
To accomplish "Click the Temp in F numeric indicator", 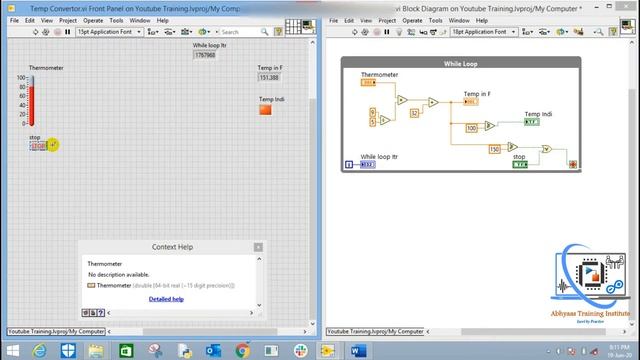I will click(x=269, y=78).
